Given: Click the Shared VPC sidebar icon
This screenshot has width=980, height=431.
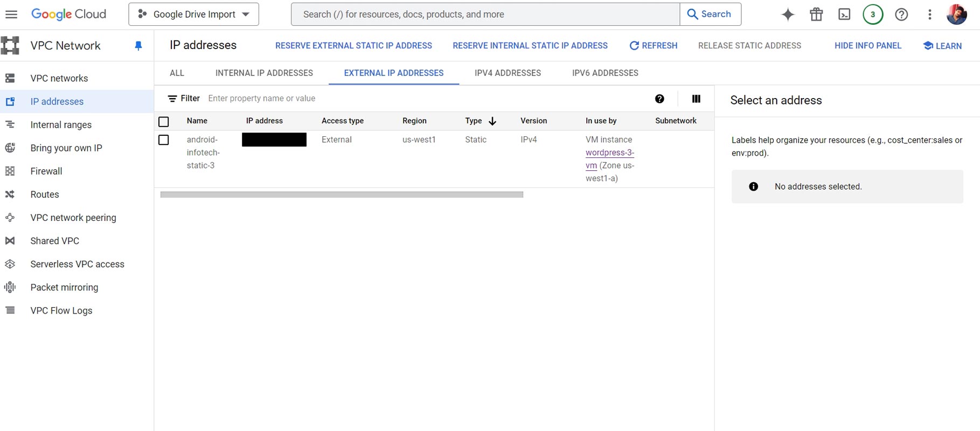Looking at the screenshot, I should 10,240.
